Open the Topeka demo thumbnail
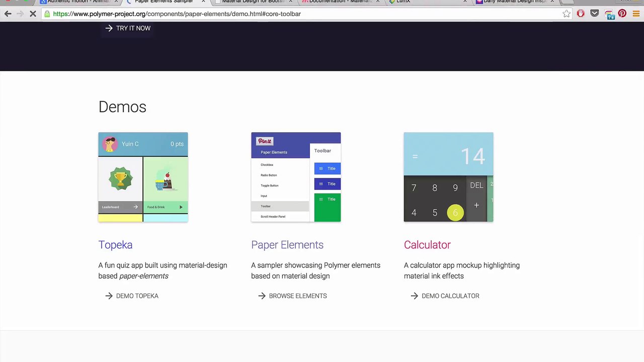The image size is (644, 362). pos(143,177)
